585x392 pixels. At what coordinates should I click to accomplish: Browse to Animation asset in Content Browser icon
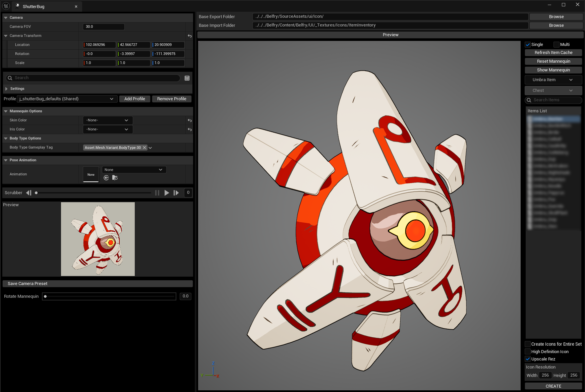click(x=115, y=178)
